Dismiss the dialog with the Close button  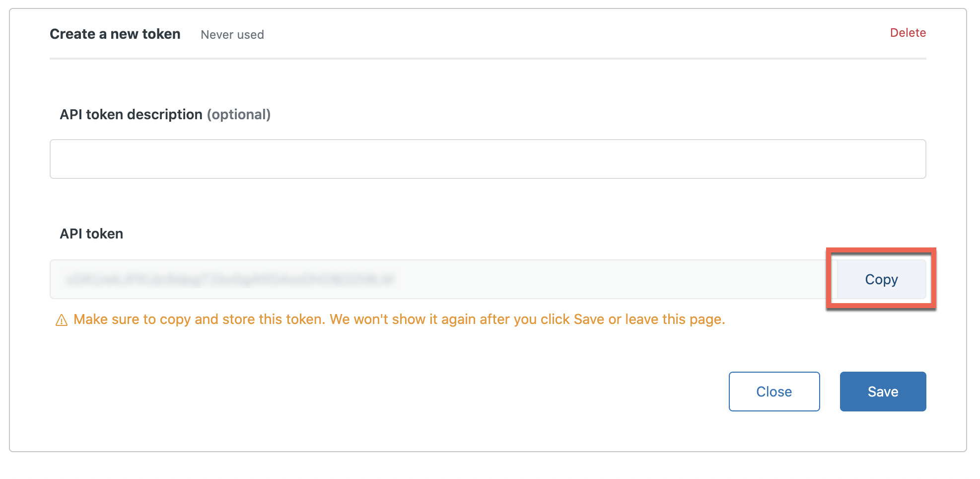[x=773, y=392]
